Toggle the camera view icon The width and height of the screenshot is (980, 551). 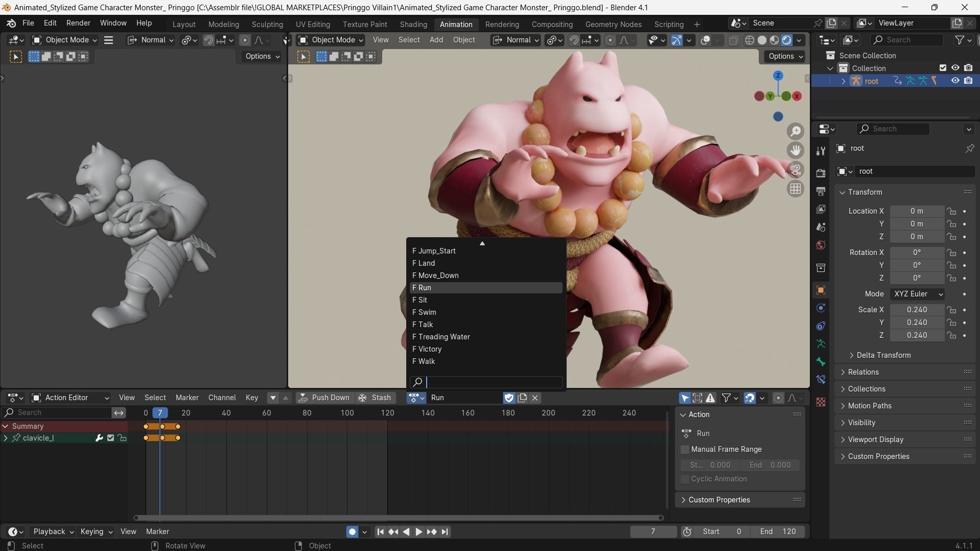[x=796, y=170]
